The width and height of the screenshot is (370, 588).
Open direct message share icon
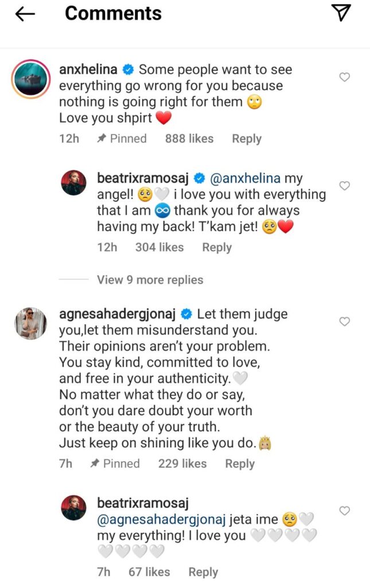pyautogui.click(x=342, y=14)
